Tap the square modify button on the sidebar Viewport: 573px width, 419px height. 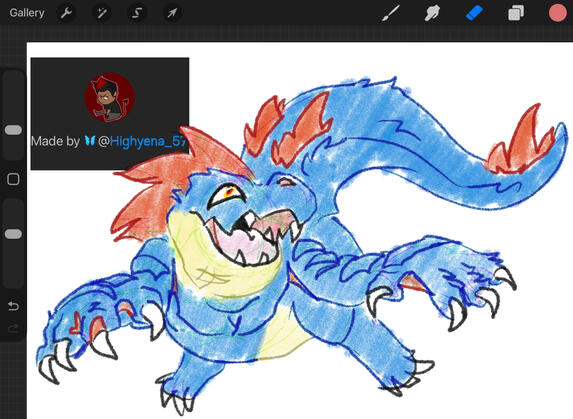(13, 179)
